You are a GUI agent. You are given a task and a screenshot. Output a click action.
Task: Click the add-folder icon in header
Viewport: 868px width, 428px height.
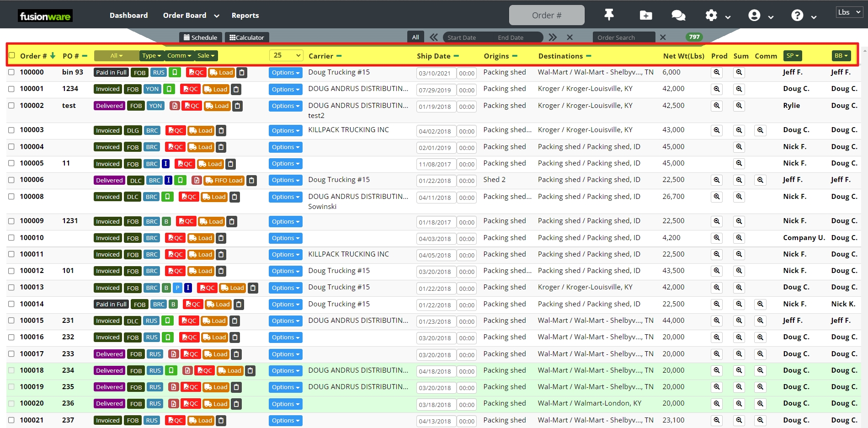645,16
